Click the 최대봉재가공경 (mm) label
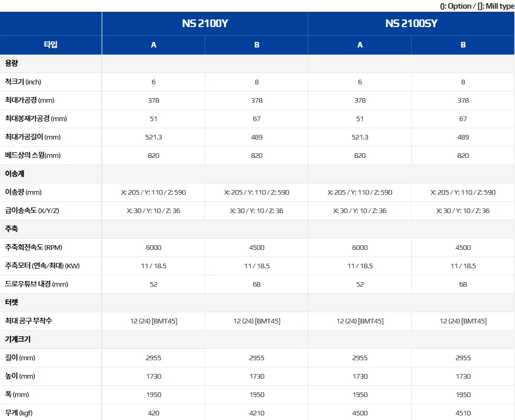Image resolution: width=515 pixels, height=420 pixels. point(36,119)
